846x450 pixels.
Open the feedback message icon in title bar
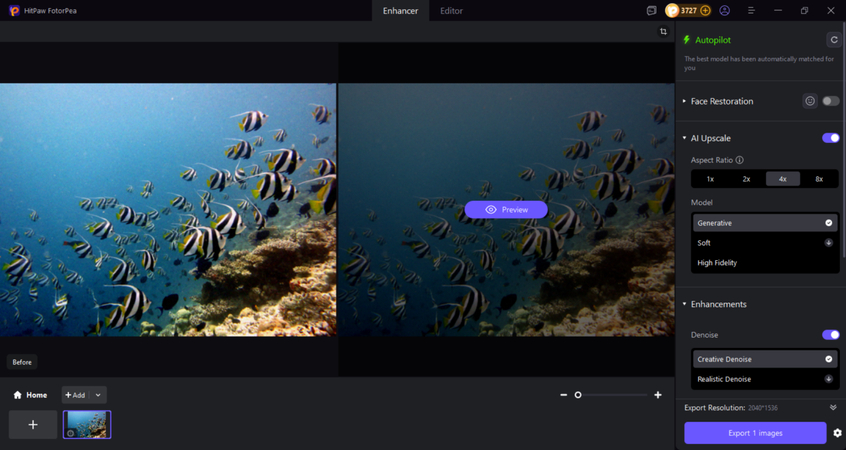[651, 11]
